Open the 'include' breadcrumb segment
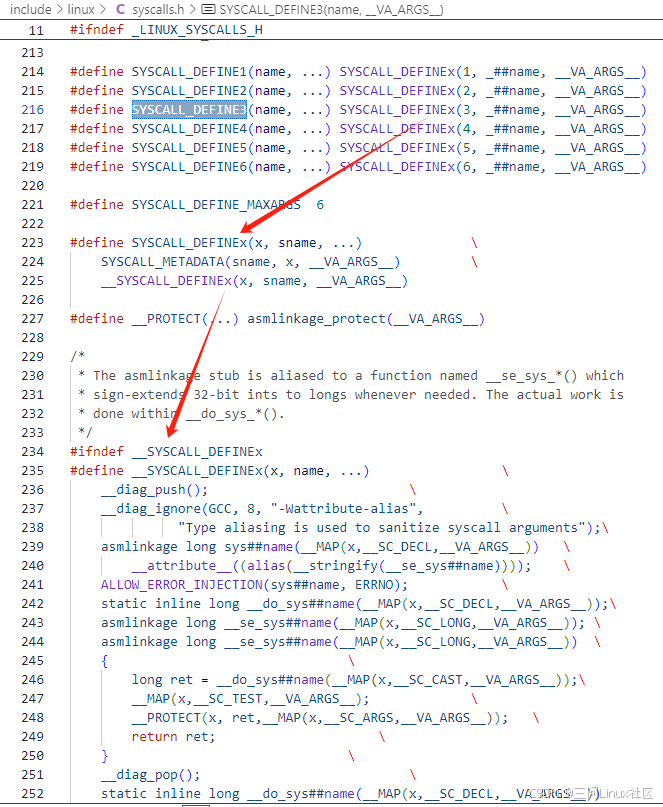 pyautogui.click(x=30, y=9)
